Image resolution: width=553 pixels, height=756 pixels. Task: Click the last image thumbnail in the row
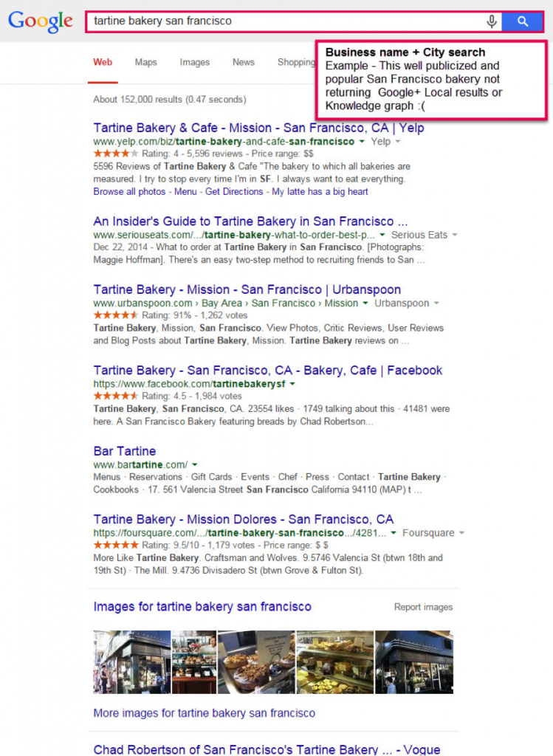tap(413, 662)
